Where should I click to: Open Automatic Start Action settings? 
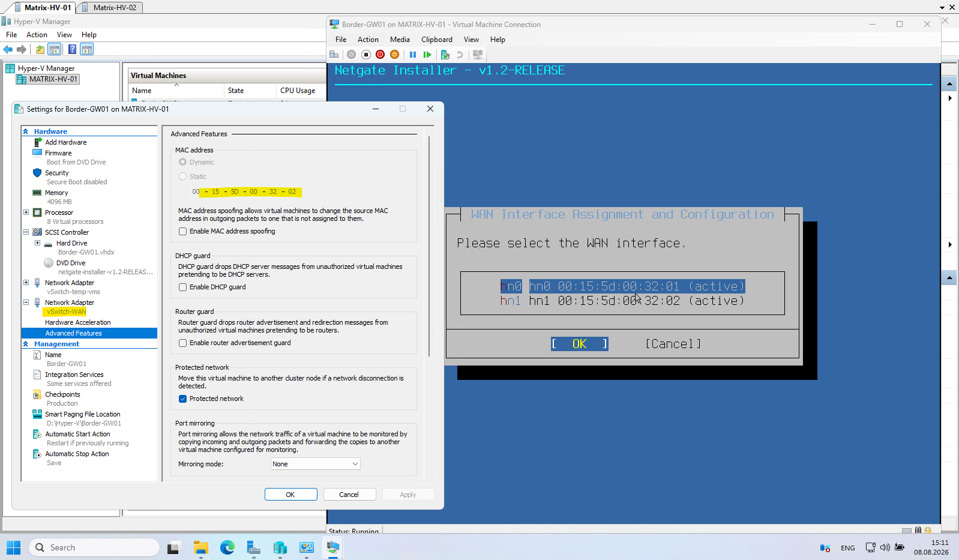(x=77, y=434)
